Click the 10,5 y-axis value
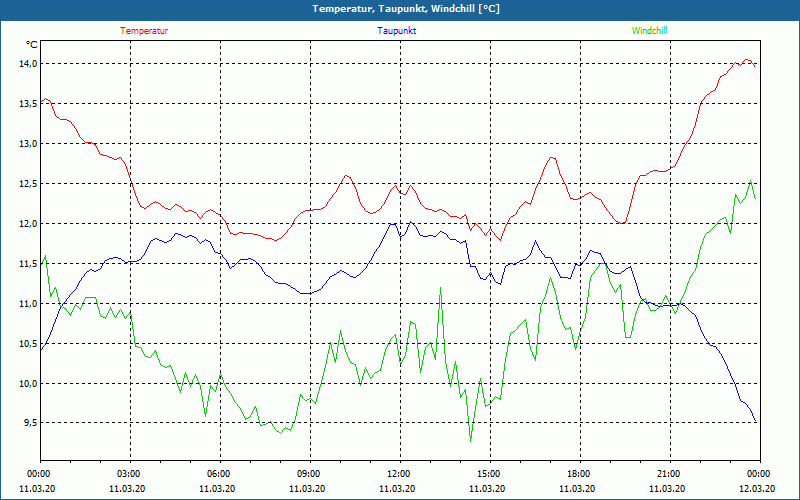This screenshot has width=800, height=500. 29,343
